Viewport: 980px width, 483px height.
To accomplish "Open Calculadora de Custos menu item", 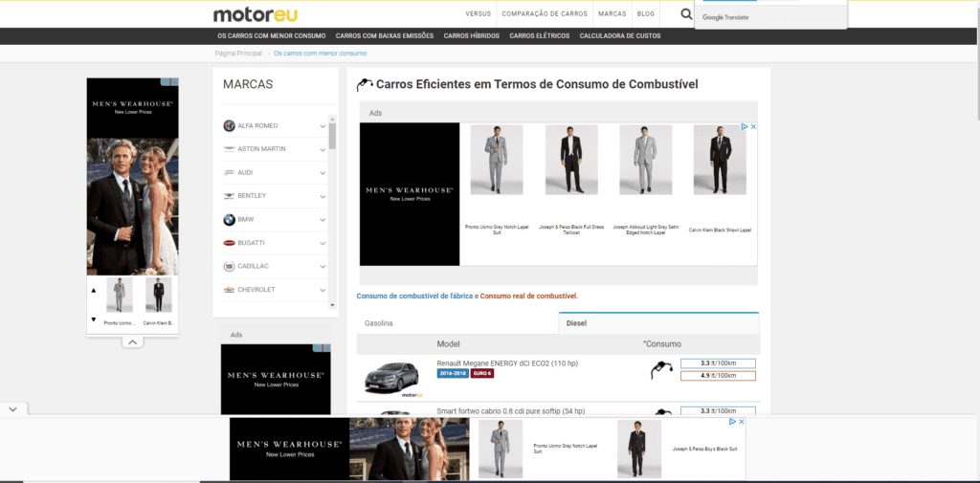I will coord(620,36).
